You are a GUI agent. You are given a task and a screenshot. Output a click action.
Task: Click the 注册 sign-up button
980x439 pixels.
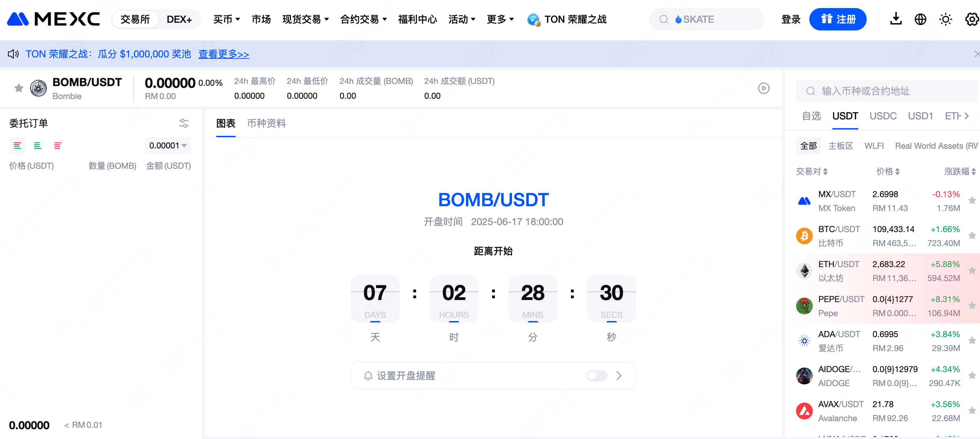click(x=837, y=19)
